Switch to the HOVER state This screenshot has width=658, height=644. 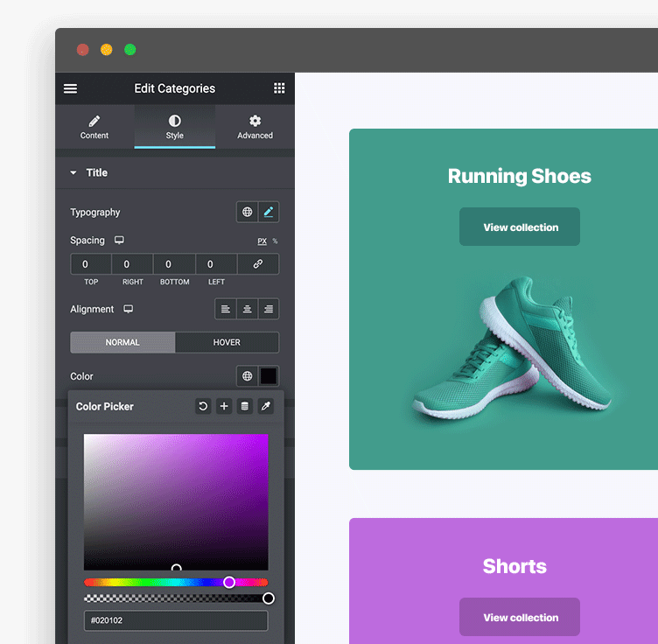(x=227, y=342)
